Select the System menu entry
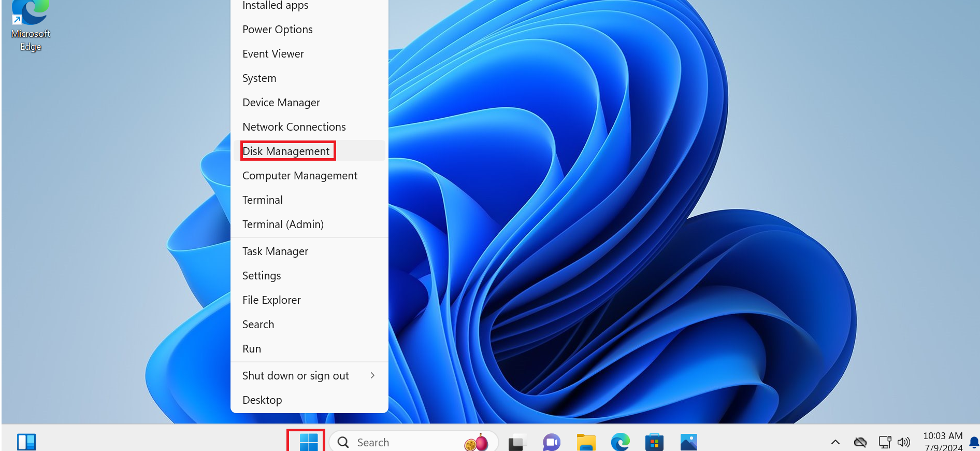Viewport: 980px width, 451px height. [309, 78]
